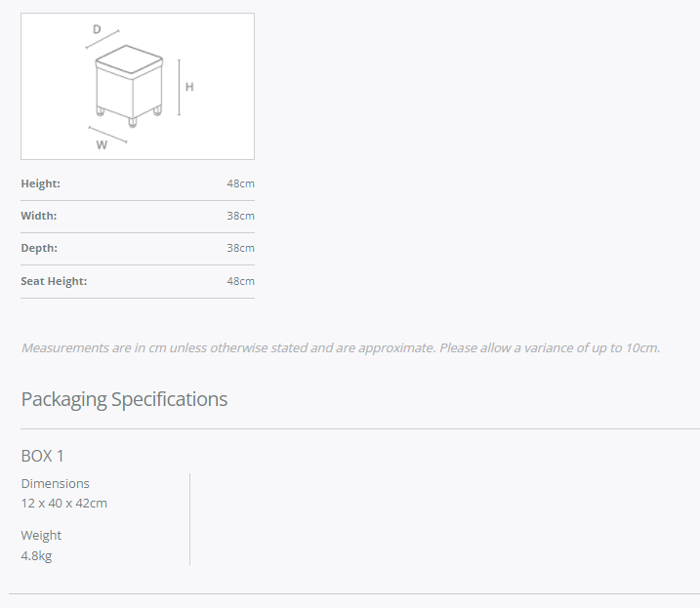Select the 48cm value beside Height
This screenshot has height=608, width=700.
click(240, 183)
